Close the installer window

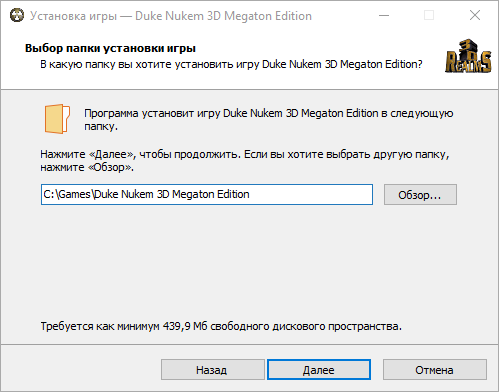coord(475,15)
